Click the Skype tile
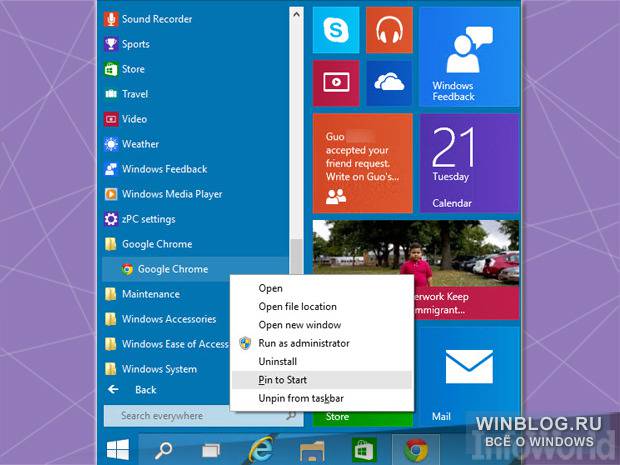This screenshot has width=620, height=465. click(336, 30)
